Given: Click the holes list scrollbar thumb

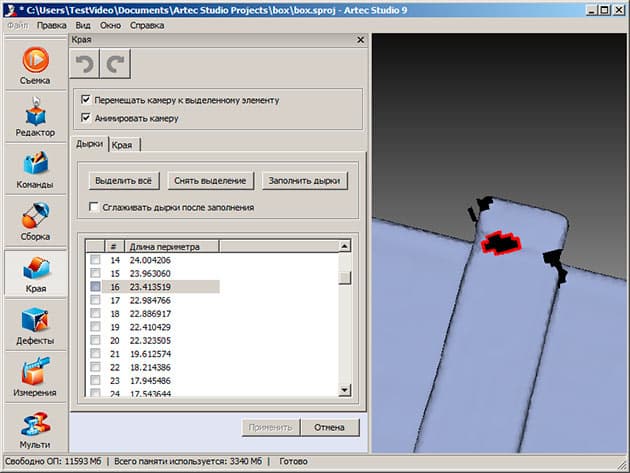Looking at the screenshot, I should [344, 278].
